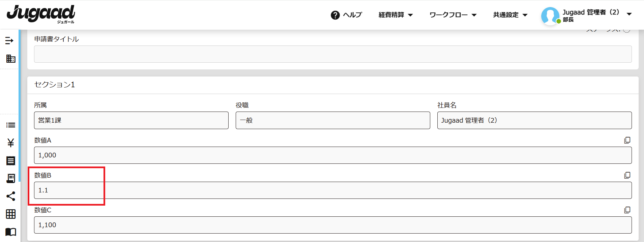Copy the 数値C field value
Screen dimensions: 644x242
pyautogui.click(x=627, y=210)
